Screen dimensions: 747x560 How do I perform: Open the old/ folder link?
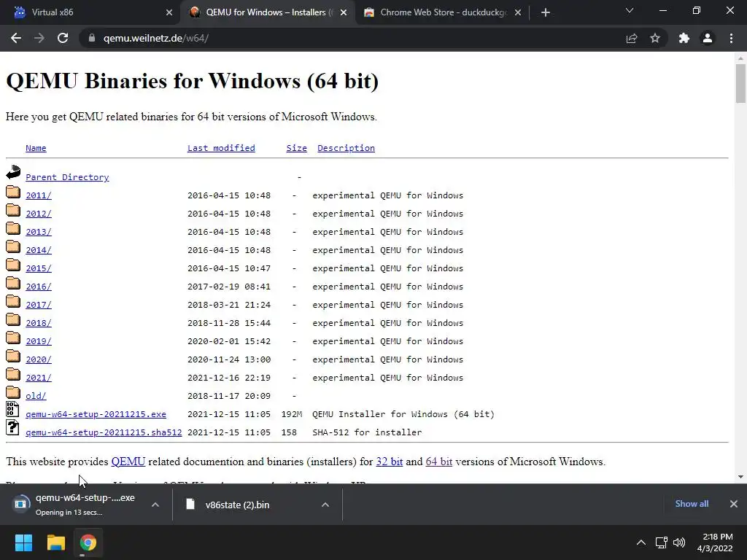(x=36, y=396)
